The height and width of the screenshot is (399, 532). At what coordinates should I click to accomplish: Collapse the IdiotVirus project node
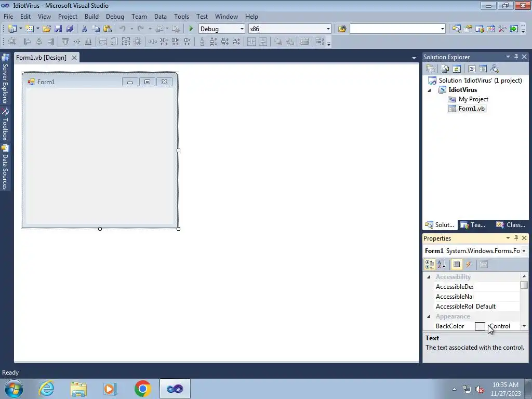pyautogui.click(x=429, y=90)
